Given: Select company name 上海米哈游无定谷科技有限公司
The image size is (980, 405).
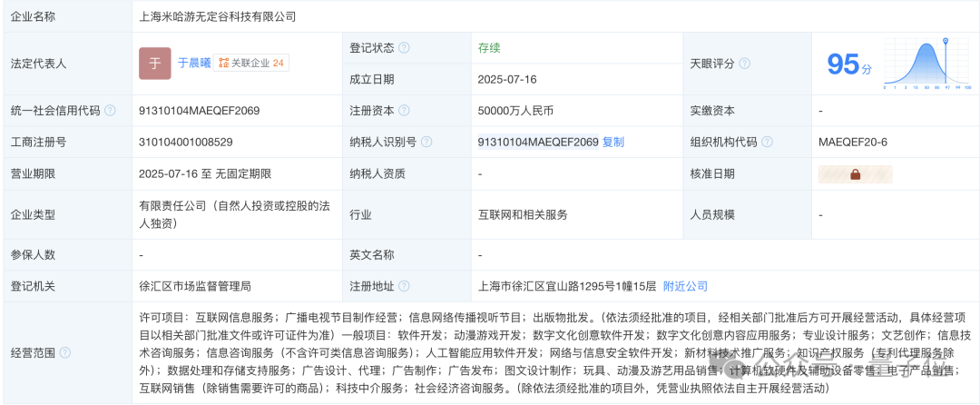Looking at the screenshot, I should [x=218, y=17].
